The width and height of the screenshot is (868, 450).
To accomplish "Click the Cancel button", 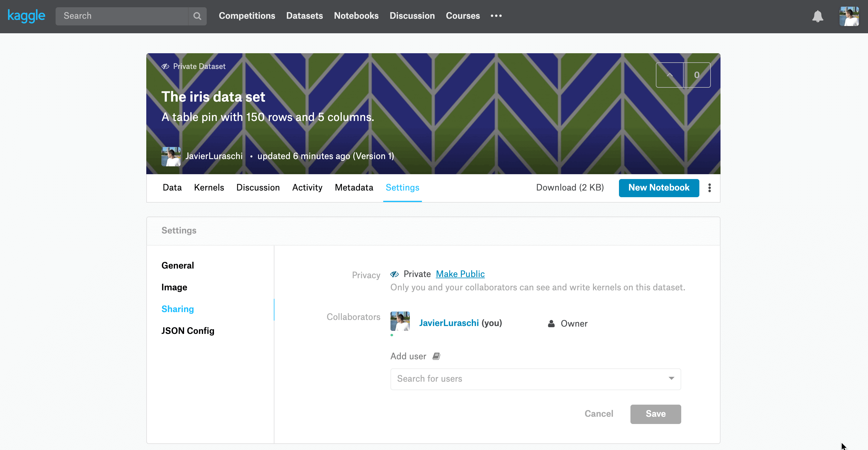I will (x=598, y=414).
